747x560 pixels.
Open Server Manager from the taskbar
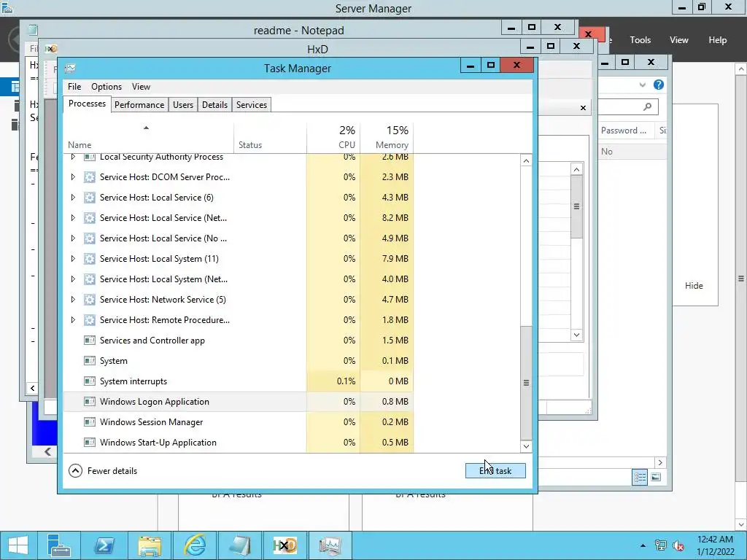point(59,545)
